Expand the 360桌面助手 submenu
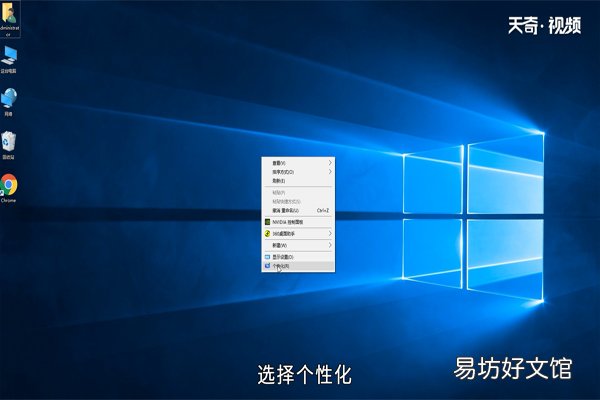This screenshot has width=600, height=400. click(x=298, y=233)
